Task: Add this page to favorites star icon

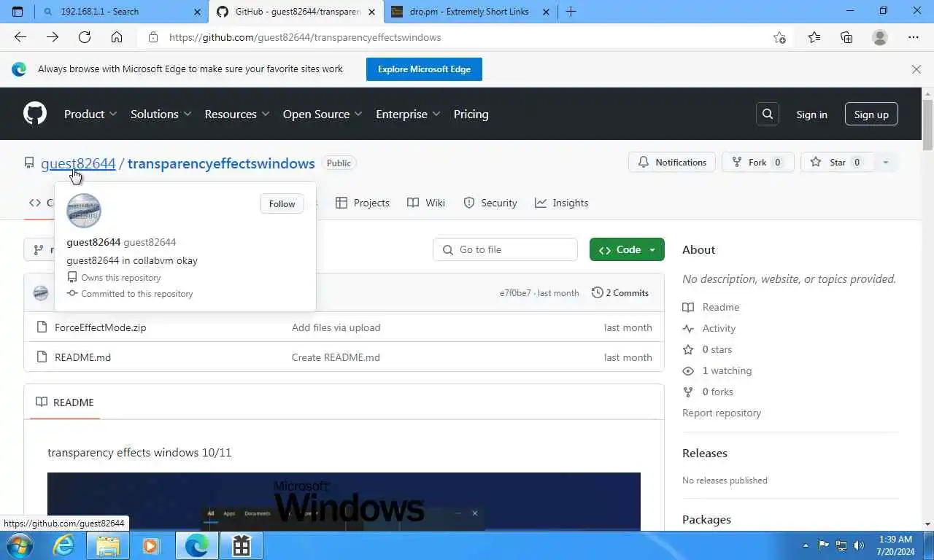Action: point(779,37)
